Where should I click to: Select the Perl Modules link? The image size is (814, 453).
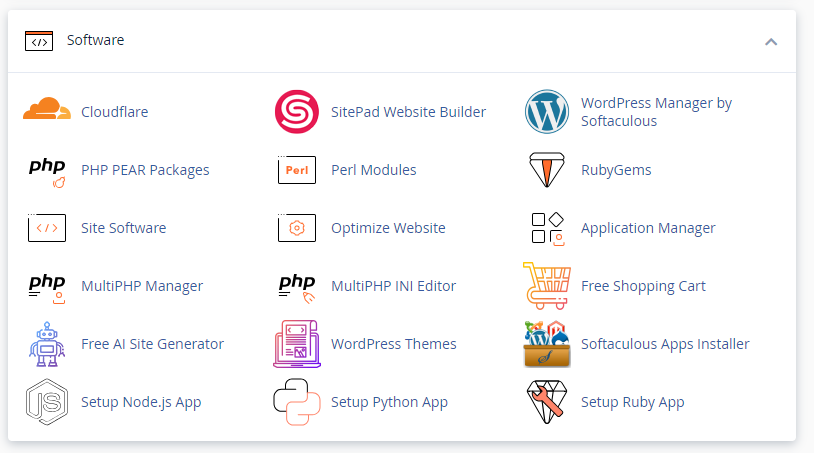[374, 170]
